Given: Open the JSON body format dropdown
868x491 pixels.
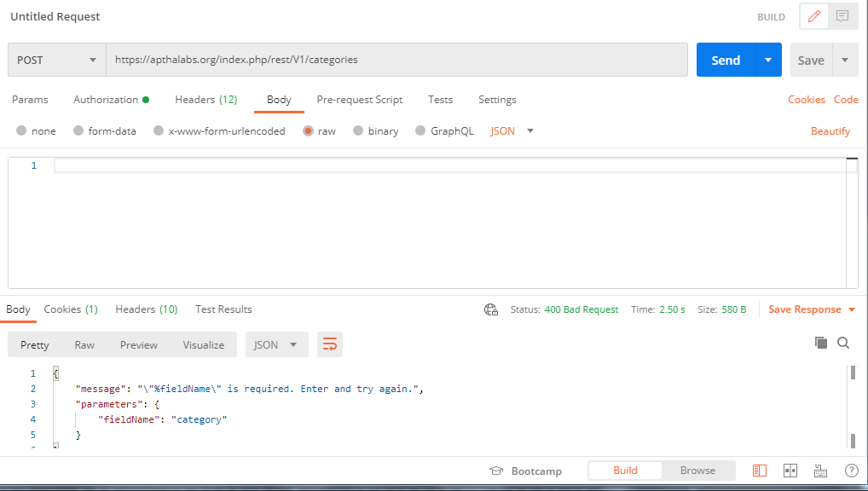Looking at the screenshot, I should click(x=512, y=130).
